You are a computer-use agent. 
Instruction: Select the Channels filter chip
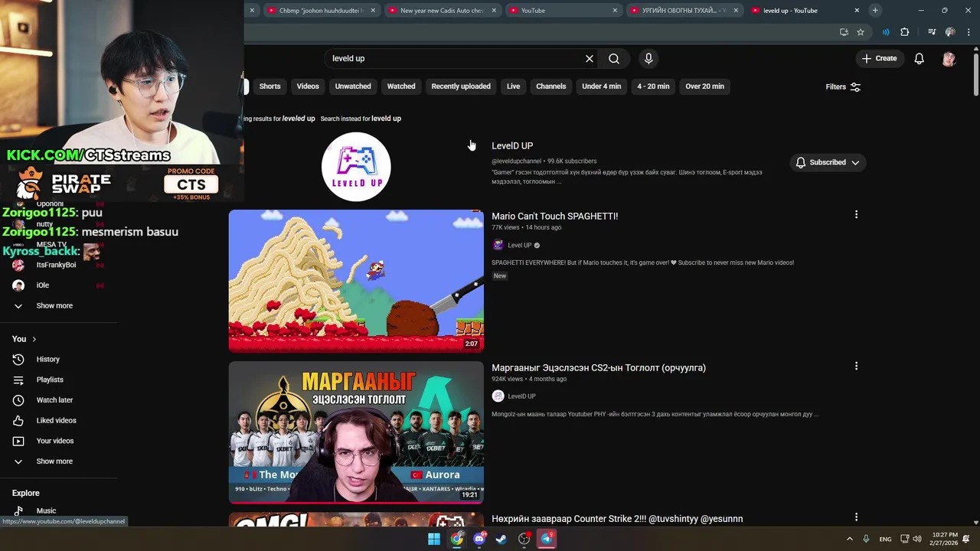pyautogui.click(x=550, y=86)
